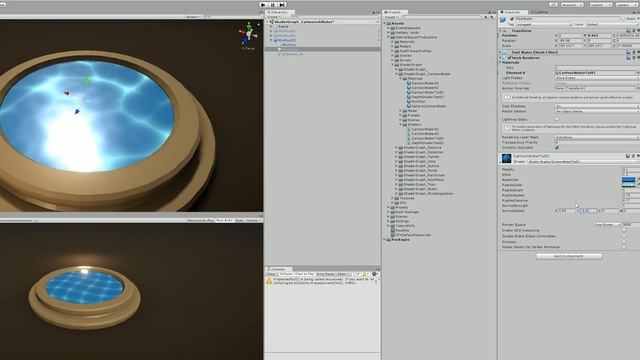The height and width of the screenshot is (360, 640).
Task: Select the CartoonWater02 material in Project
Action: point(425,88)
